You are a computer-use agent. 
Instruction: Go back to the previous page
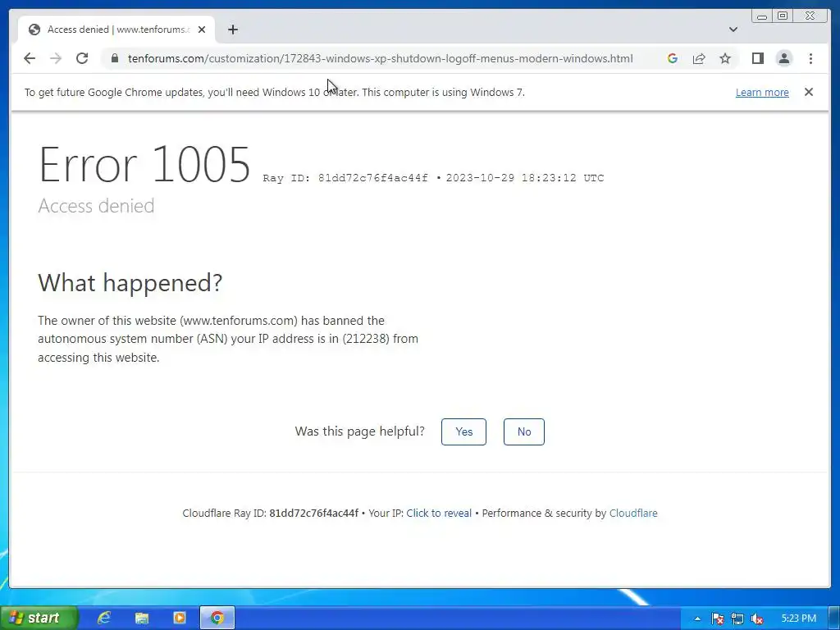click(x=30, y=58)
